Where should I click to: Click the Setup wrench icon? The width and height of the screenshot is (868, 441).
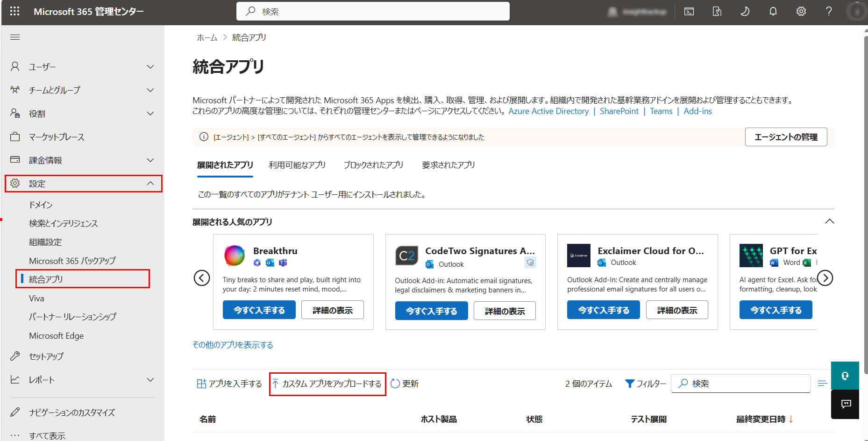pyautogui.click(x=15, y=356)
